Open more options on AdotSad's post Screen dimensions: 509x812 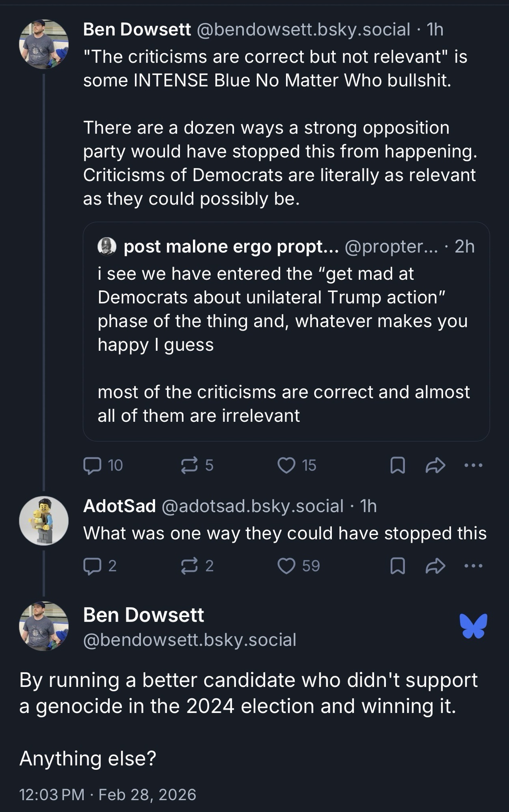[473, 566]
